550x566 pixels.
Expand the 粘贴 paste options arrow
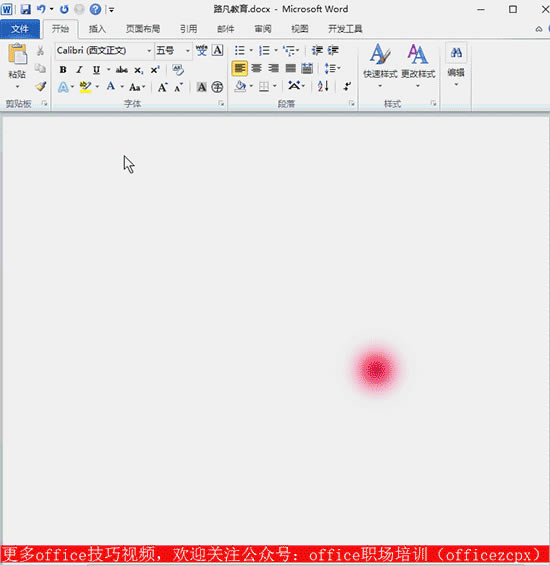(x=17, y=87)
